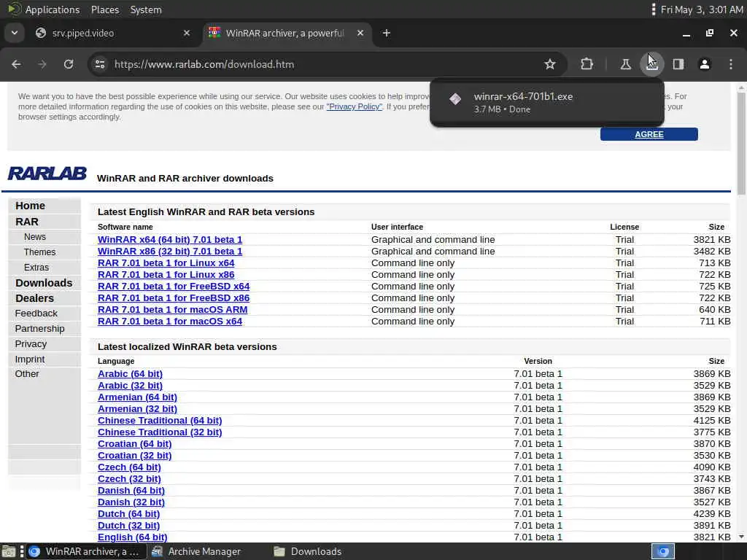747x560 pixels.
Task: Open News in sidebar
Action: pos(35,237)
